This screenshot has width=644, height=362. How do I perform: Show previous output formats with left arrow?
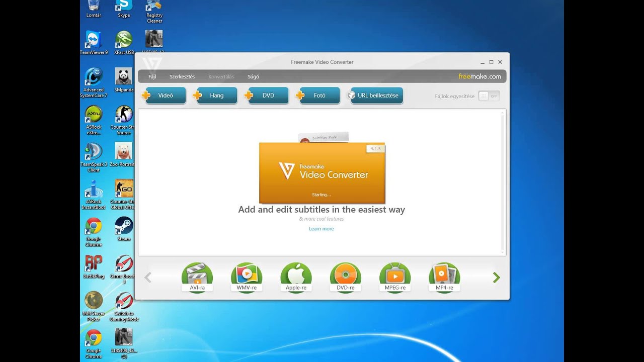point(148,278)
